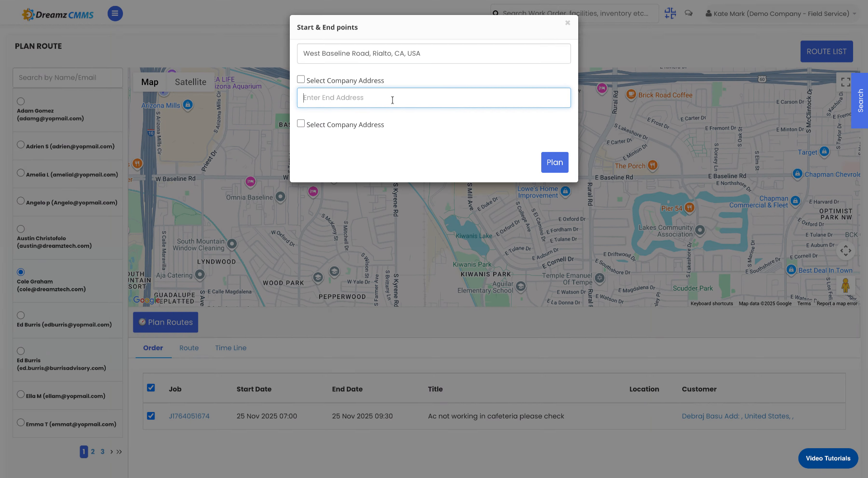
Task: Click the Lowe's Home Improvement marker
Action: pyautogui.click(x=565, y=191)
